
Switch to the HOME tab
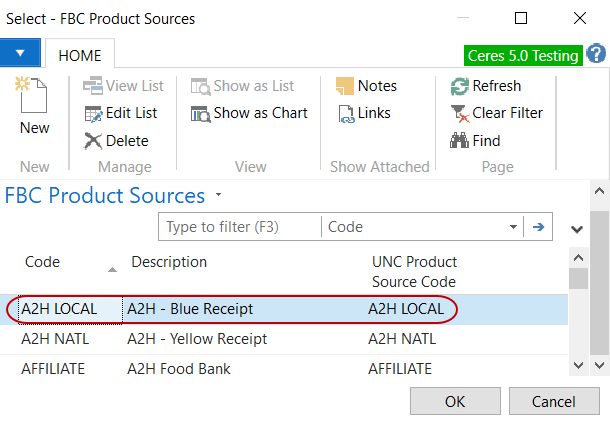tap(79, 56)
